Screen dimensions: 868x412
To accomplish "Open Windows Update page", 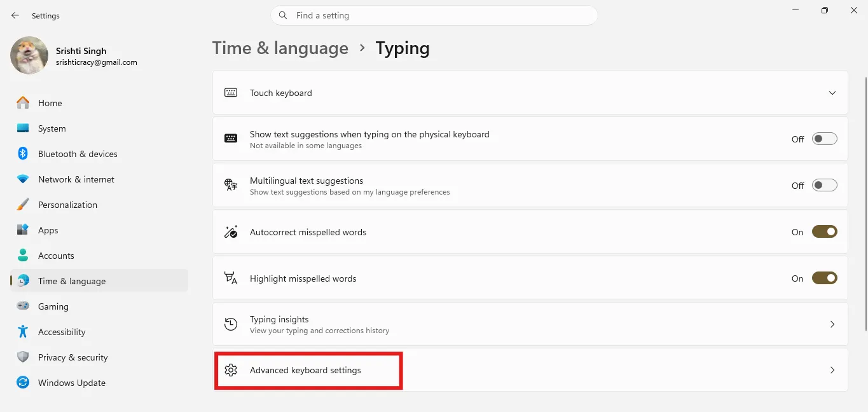I will pyautogui.click(x=99, y=383).
